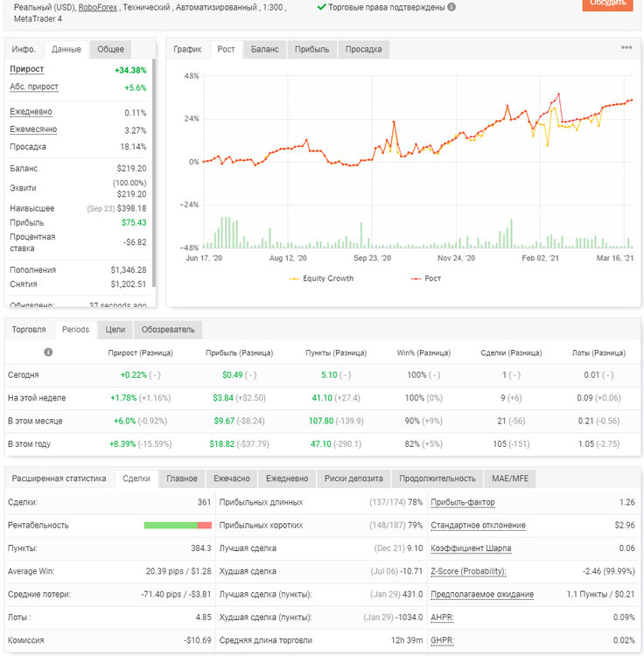Switch to the Сделки statistics tab
The width and height of the screenshot is (644, 656).
click(x=136, y=478)
